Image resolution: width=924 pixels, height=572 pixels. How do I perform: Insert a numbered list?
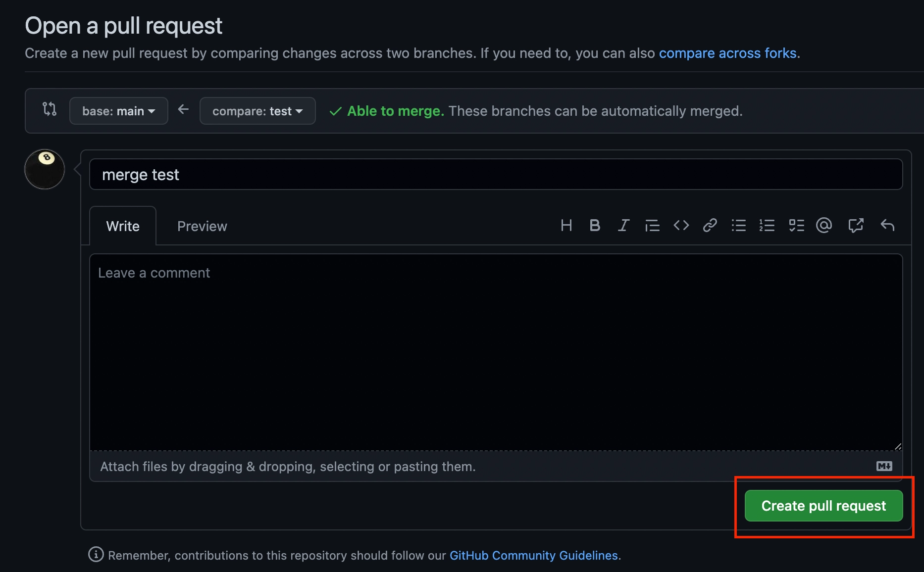[767, 226]
